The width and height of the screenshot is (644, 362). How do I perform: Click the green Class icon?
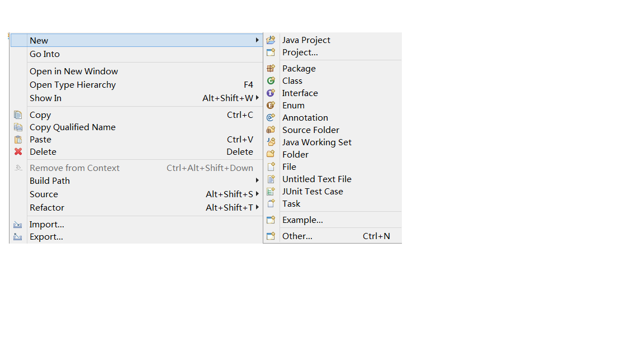tap(271, 81)
